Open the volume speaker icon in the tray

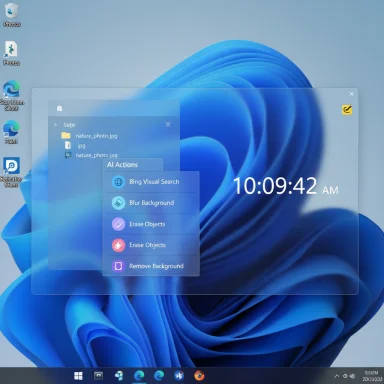[353, 376]
